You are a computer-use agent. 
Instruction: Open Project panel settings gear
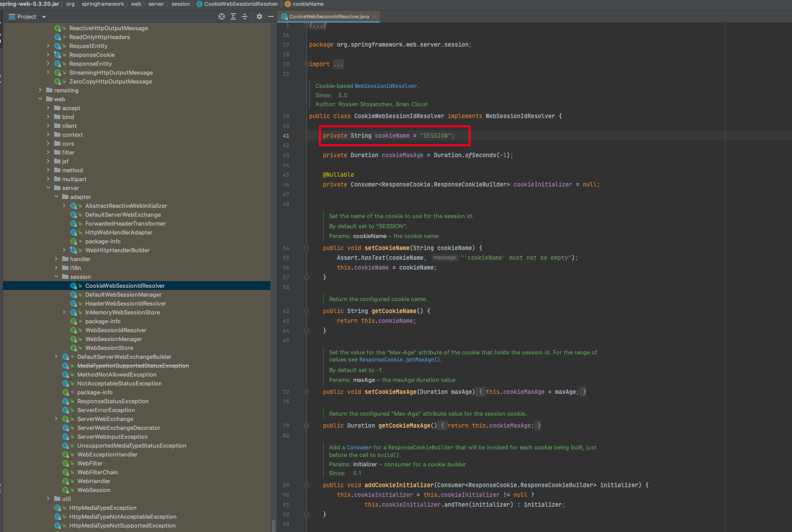[259, 16]
